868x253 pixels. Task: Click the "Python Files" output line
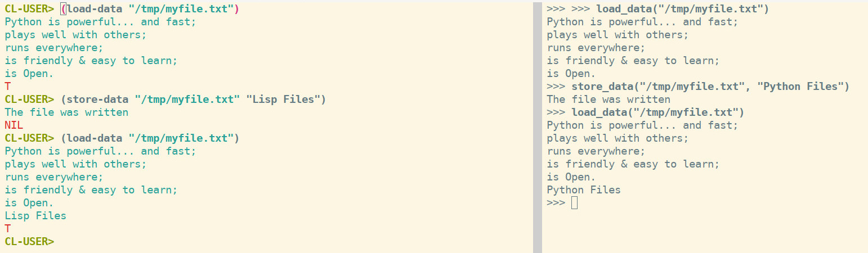point(584,189)
